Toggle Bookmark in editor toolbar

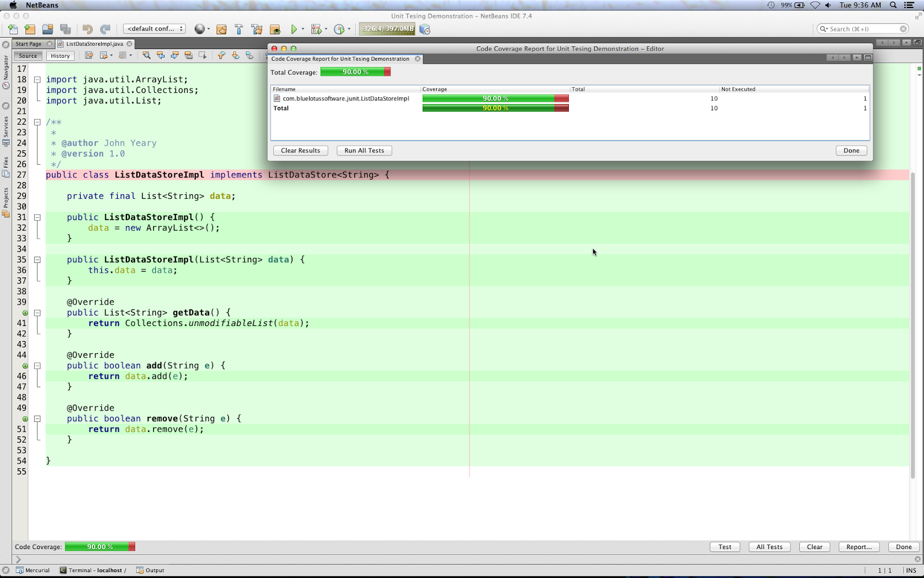point(249,55)
